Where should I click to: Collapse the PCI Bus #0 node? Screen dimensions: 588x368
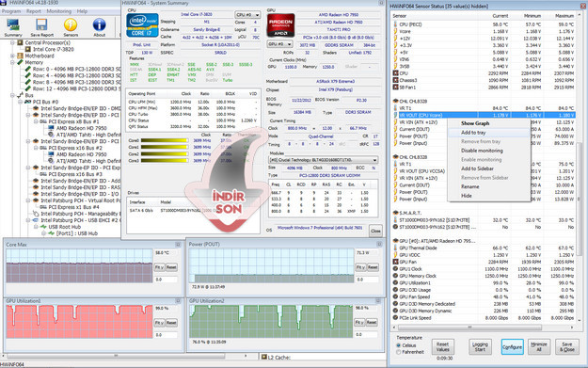(x=21, y=102)
